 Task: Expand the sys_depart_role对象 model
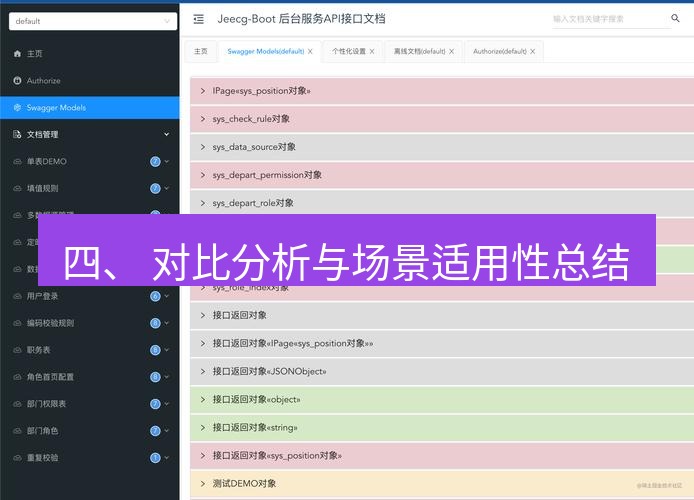tap(442, 203)
